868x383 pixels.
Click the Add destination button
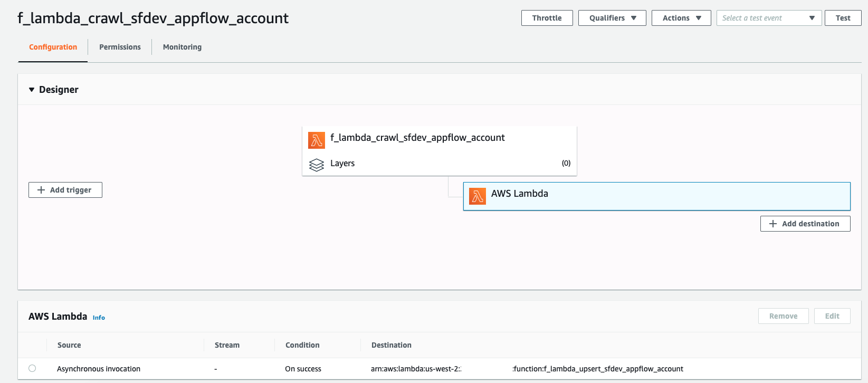805,224
